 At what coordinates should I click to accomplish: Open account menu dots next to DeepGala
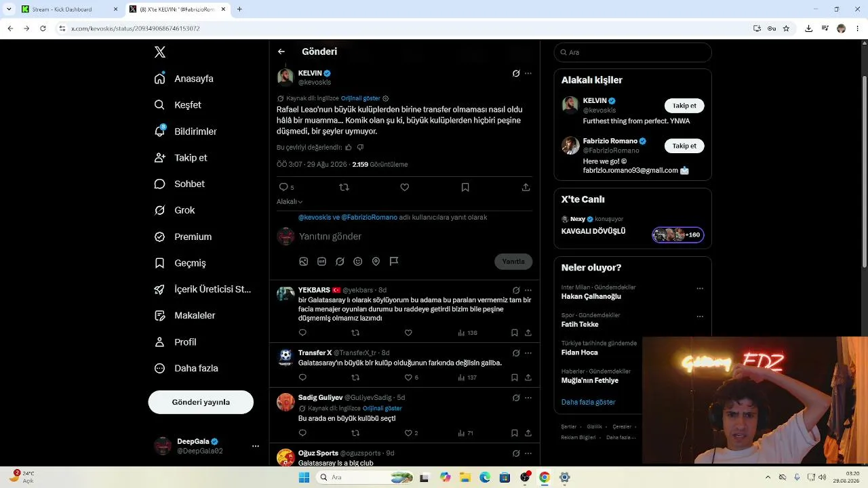[256, 446]
